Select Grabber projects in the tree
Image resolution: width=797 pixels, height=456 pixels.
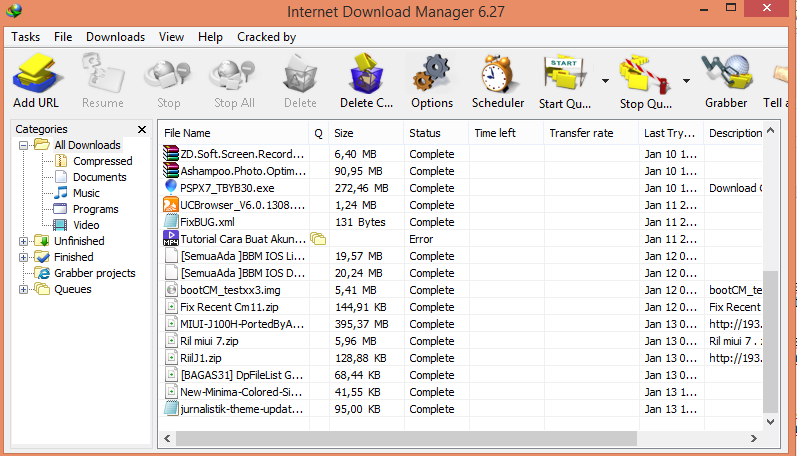(95, 273)
